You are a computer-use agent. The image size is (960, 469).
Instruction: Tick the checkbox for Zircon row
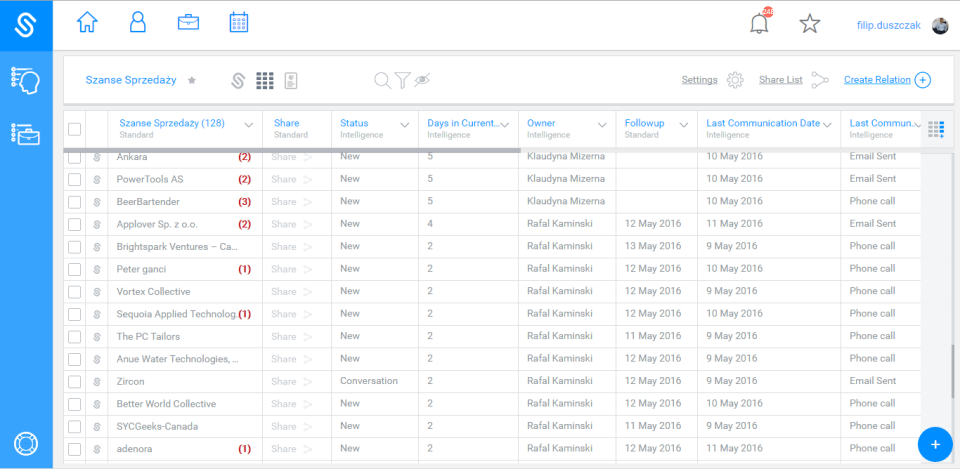click(75, 381)
